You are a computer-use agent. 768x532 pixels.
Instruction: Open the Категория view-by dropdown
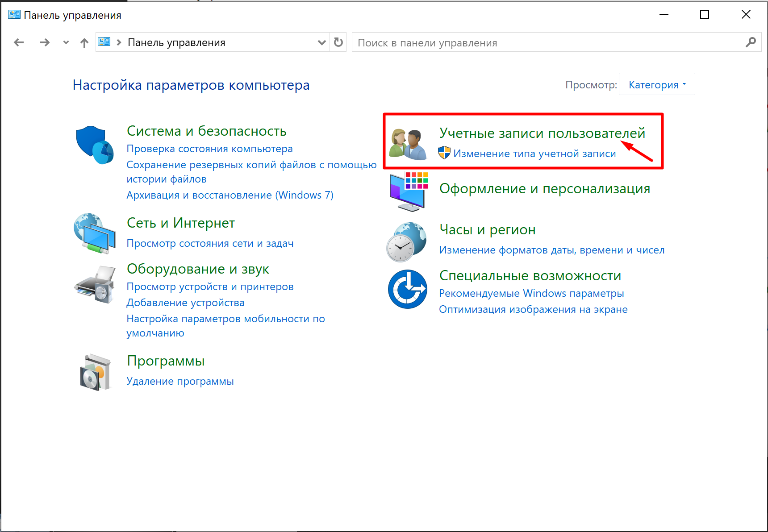657,85
